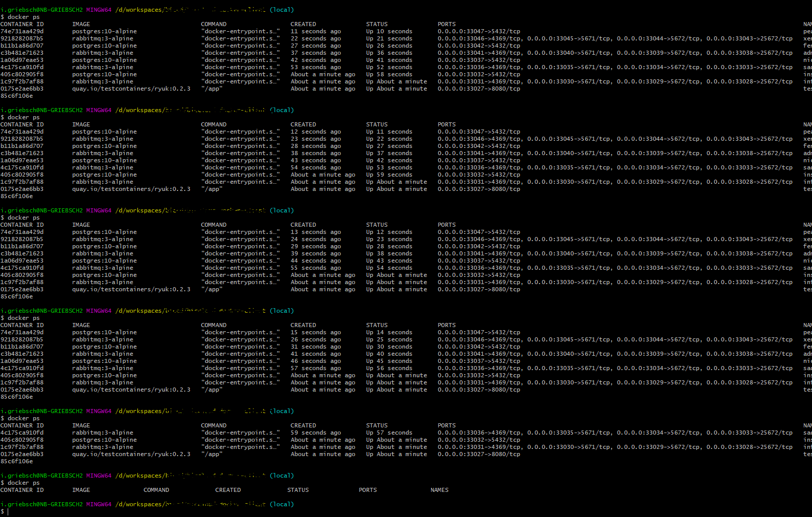812x517 pixels.
Task: Click the '24 seconds ago' entry
Action: tap(316, 239)
